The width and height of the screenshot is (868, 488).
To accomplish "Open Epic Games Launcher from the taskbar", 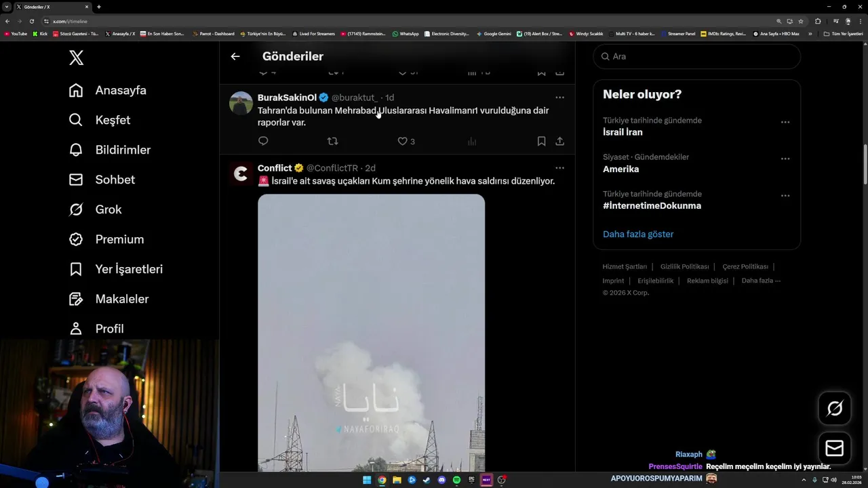I will coord(471,480).
